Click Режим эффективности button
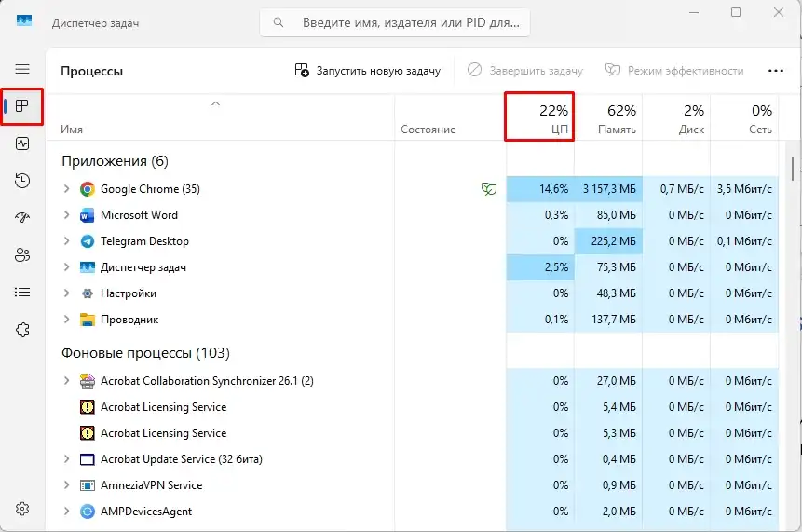 click(674, 71)
